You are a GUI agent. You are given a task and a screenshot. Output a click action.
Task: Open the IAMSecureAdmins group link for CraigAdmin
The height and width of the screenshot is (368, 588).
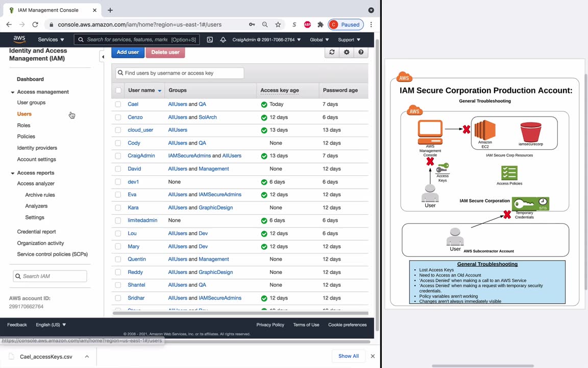tap(189, 156)
